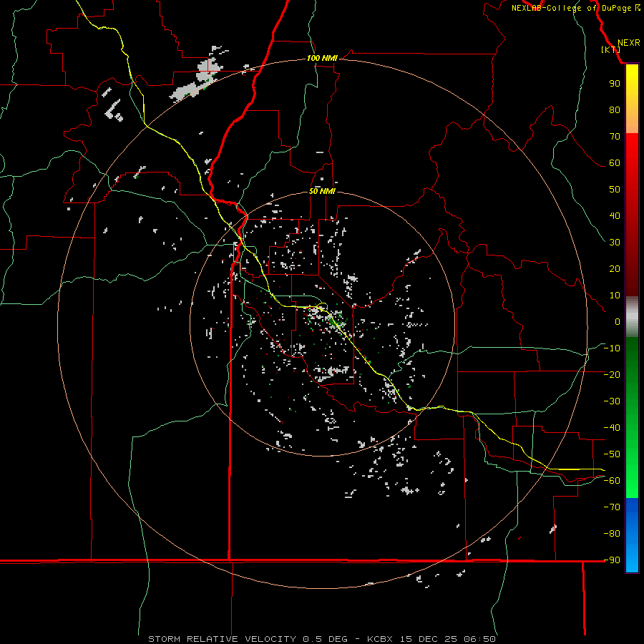This screenshot has width=644, height=644.
Task: Click the [KT] units label
Action: coord(611,49)
